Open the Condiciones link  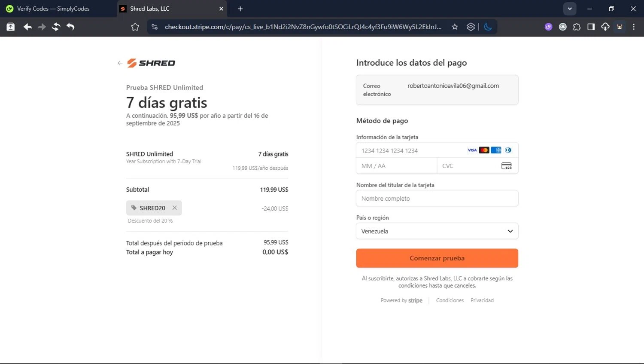(450, 300)
